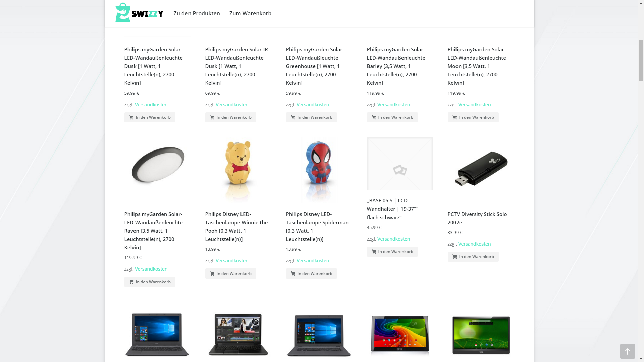The width and height of the screenshot is (644, 362).
Task: Click the scroll-to-top arrow button
Action: [627, 351]
